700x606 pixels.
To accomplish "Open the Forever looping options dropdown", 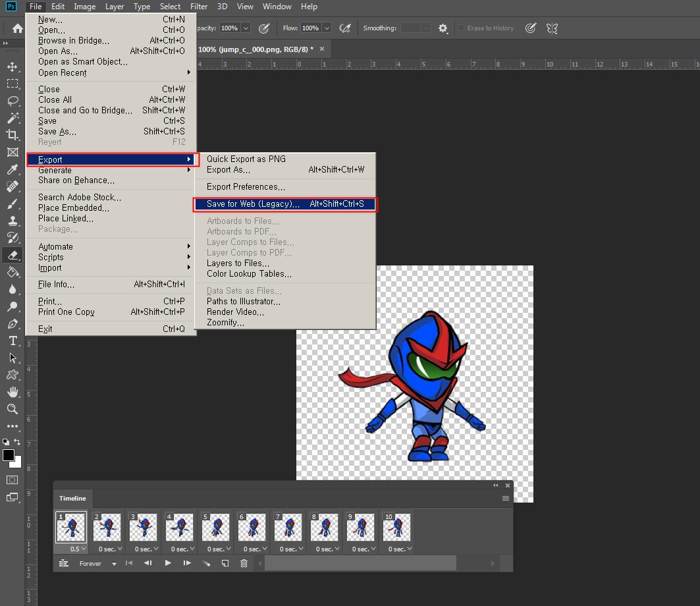I will pos(115,564).
